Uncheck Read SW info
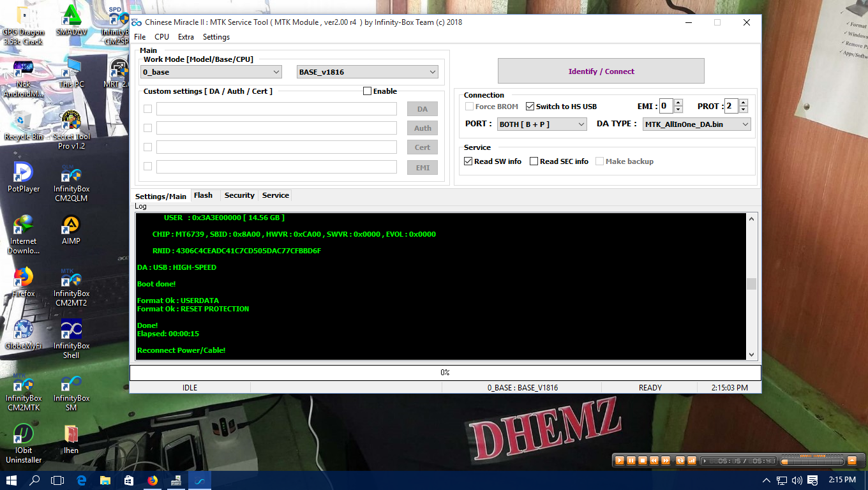Image resolution: width=868 pixels, height=490 pixels. [468, 161]
